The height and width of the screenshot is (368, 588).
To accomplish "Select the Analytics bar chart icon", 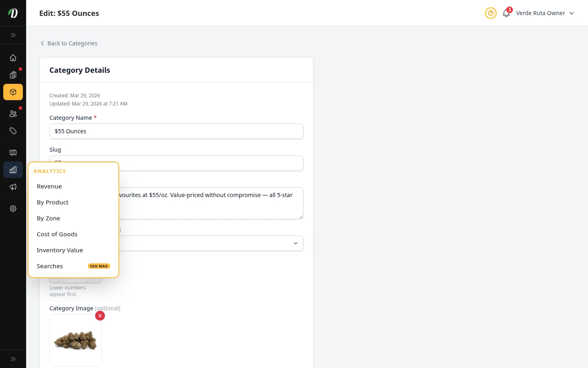I will click(x=13, y=170).
